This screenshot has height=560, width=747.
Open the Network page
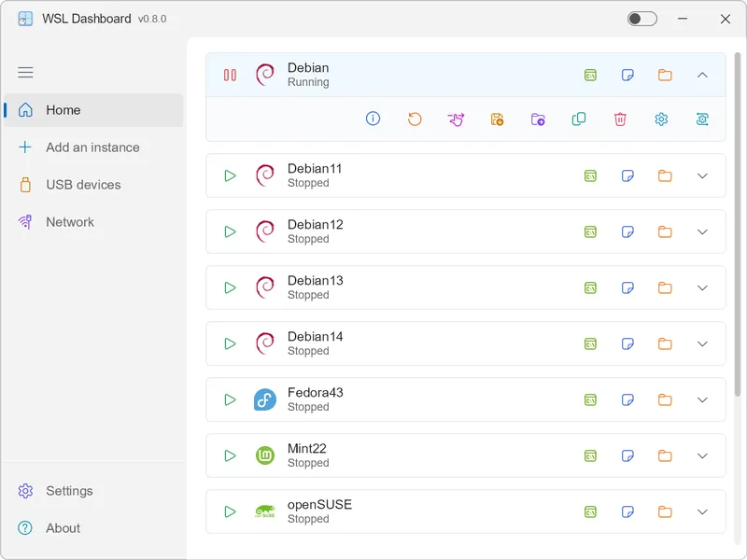click(93, 222)
